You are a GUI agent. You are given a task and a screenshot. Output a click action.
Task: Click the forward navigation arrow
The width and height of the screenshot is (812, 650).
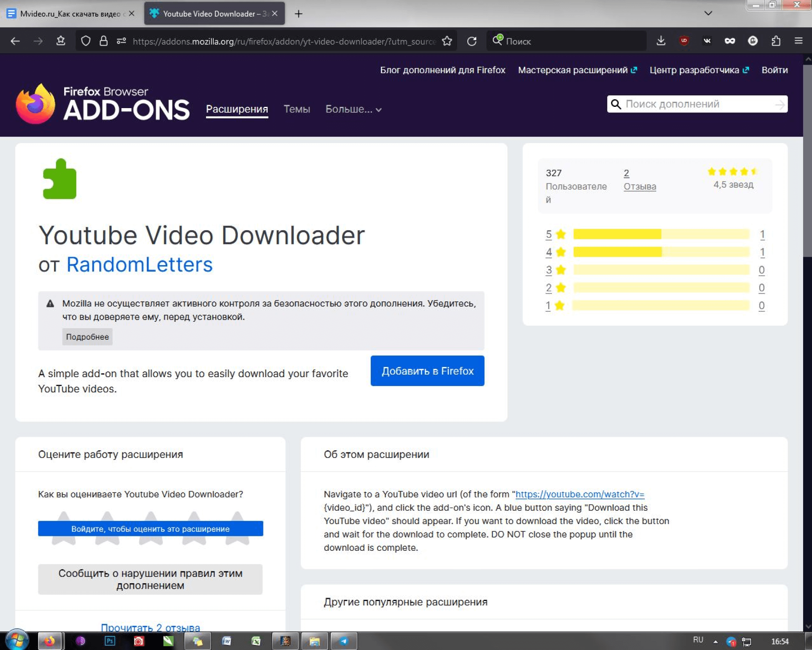[38, 41]
